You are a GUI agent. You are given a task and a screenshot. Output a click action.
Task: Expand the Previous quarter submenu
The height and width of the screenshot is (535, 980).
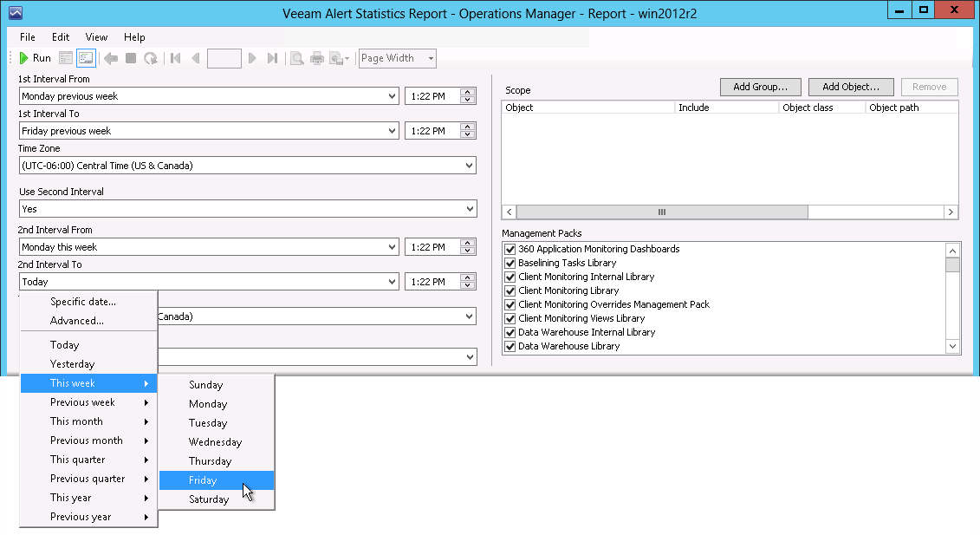[88, 479]
